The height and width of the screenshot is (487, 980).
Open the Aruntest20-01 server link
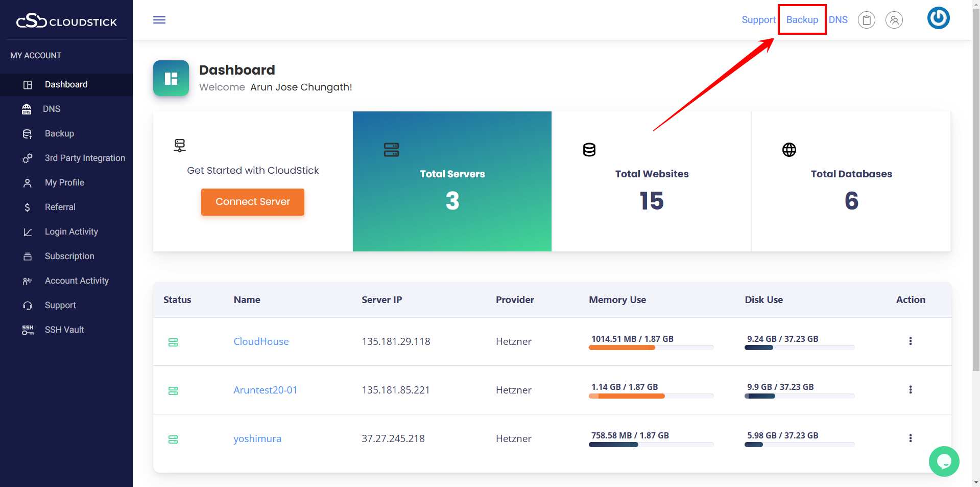[265, 390]
